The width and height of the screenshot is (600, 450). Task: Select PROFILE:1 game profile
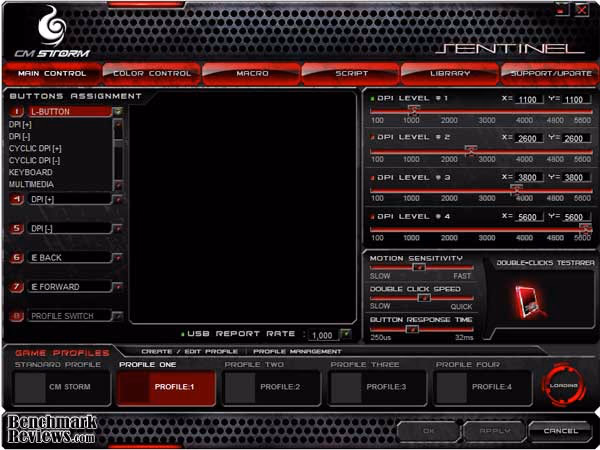(x=166, y=387)
